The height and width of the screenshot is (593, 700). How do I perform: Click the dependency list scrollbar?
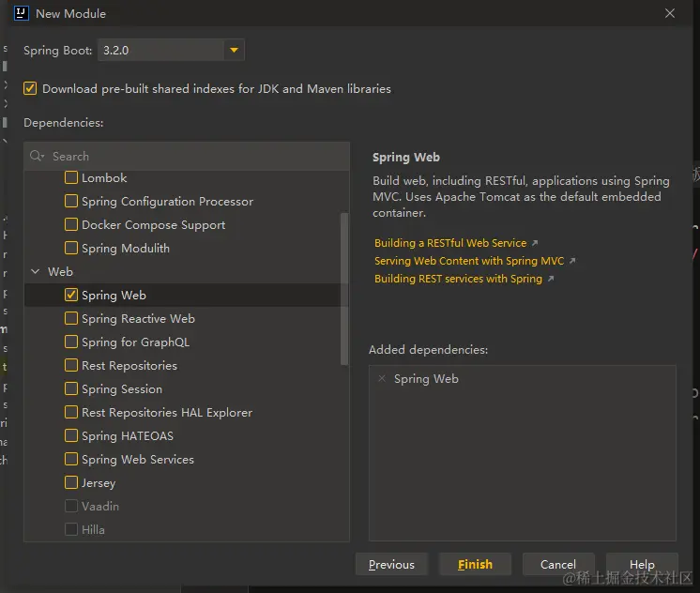point(344,289)
